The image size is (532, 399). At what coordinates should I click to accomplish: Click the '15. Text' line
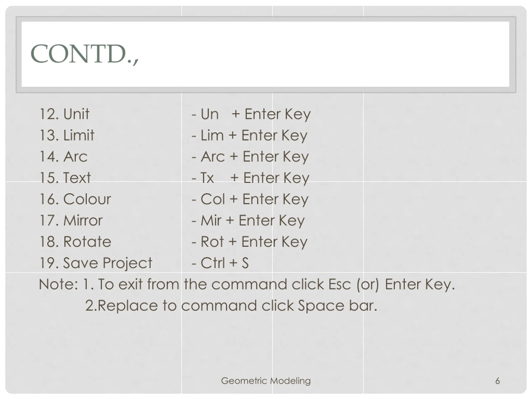click(x=65, y=178)
